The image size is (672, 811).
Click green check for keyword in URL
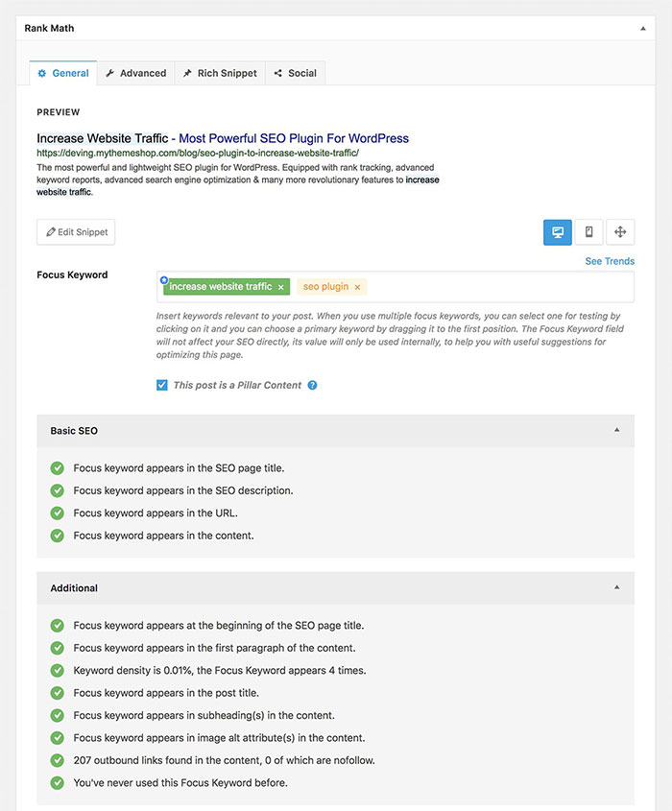click(58, 513)
